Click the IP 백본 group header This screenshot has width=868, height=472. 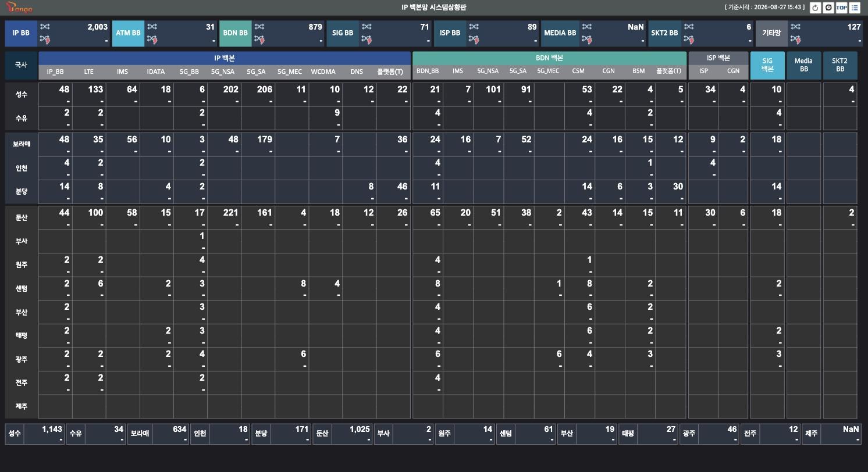coord(225,58)
